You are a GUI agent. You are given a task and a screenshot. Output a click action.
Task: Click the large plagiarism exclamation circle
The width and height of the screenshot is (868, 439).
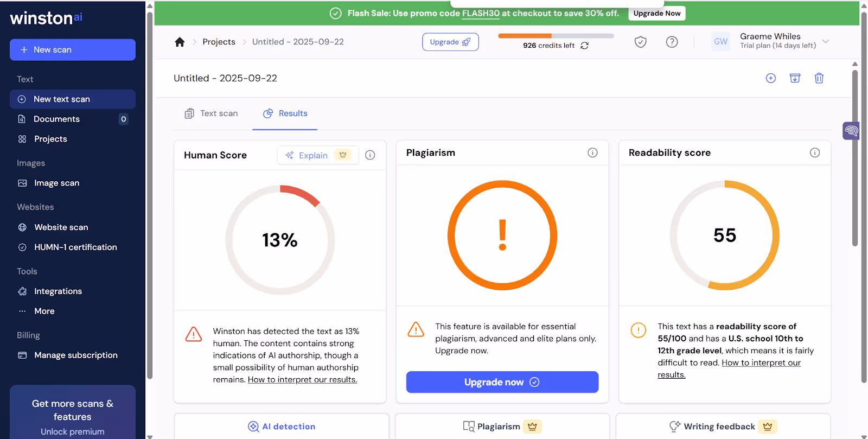pos(502,235)
